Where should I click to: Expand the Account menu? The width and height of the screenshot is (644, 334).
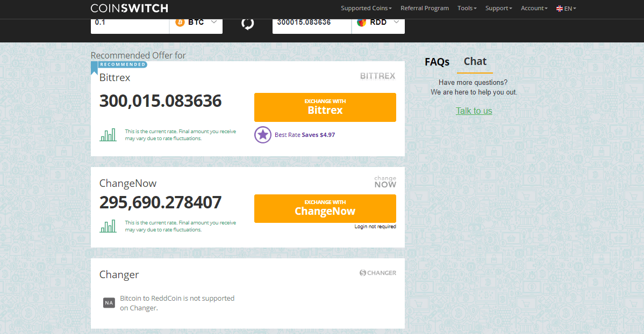coord(534,8)
